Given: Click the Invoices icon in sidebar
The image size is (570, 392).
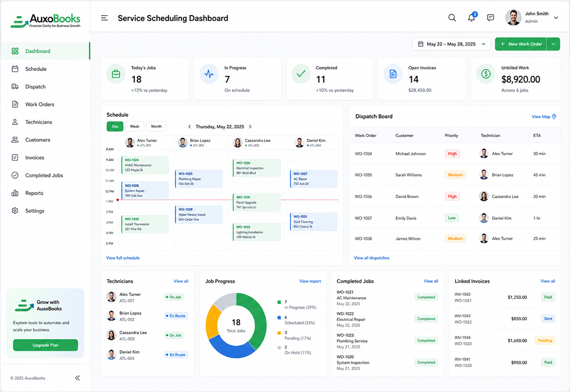Looking at the screenshot, I should click(x=15, y=157).
